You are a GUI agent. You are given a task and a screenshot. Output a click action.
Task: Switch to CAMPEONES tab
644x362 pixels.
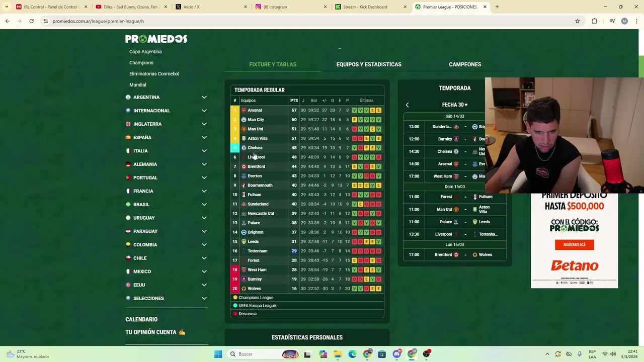tap(465, 64)
